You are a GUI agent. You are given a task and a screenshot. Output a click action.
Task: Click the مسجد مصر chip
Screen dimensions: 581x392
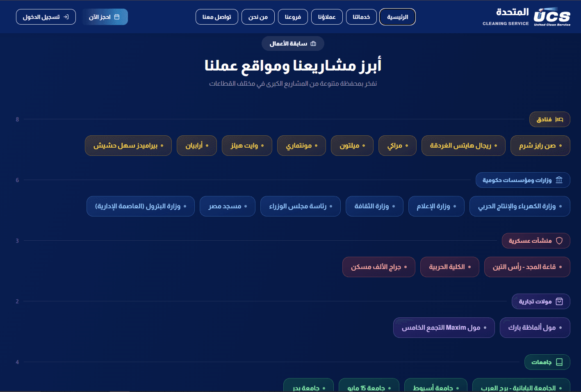tap(228, 206)
